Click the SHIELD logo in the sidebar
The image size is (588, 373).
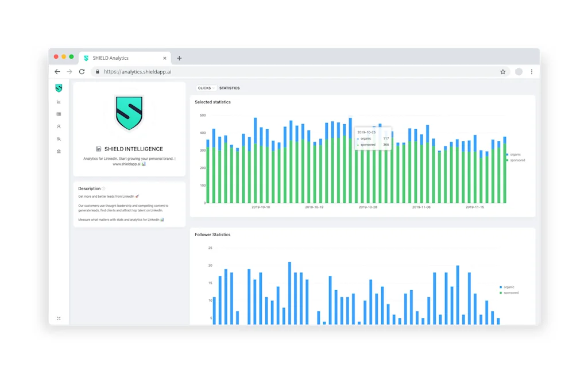coord(59,88)
